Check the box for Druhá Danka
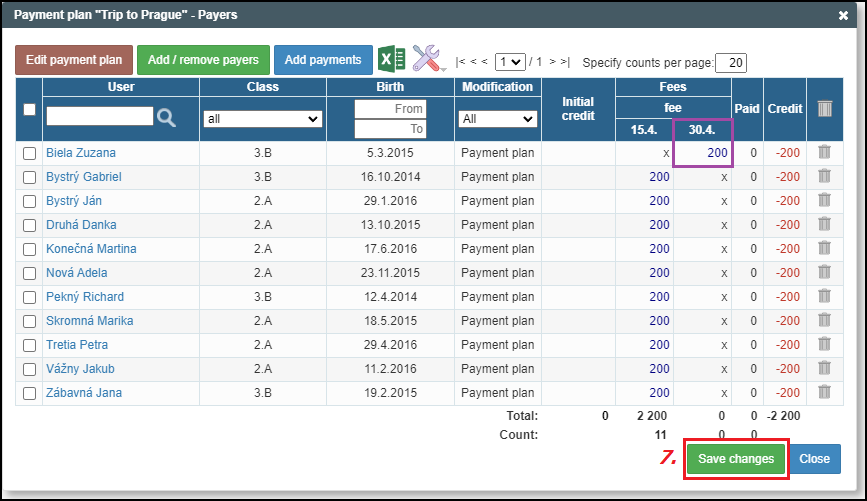867x501 pixels. pos(29,225)
